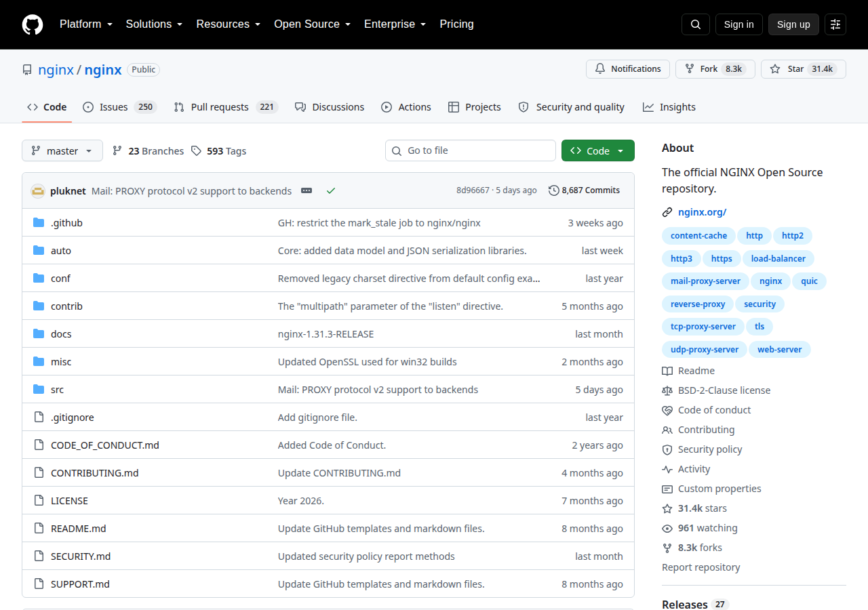Screen dimensions: 868x610
Task: Expand the Platform menu
Action: [x=86, y=24]
